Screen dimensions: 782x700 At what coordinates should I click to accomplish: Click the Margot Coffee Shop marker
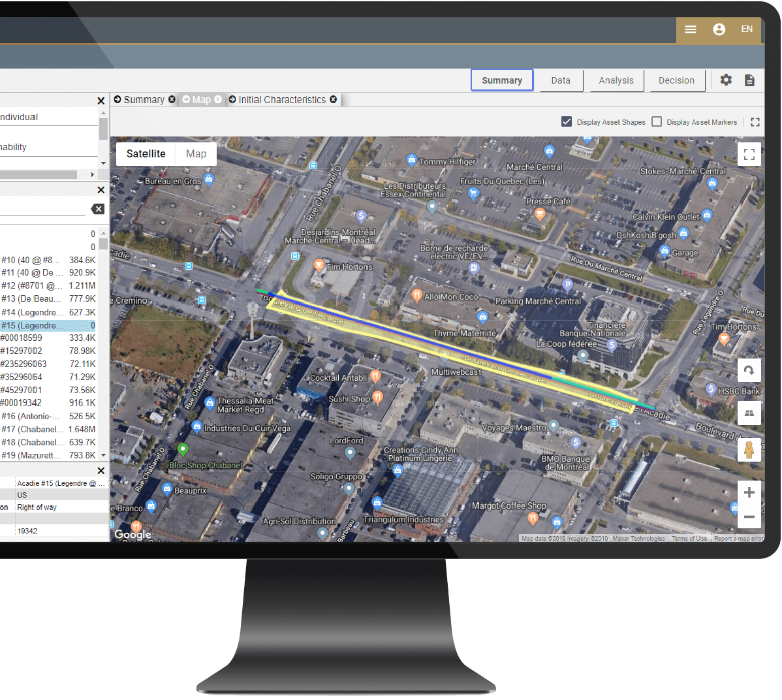[533, 518]
